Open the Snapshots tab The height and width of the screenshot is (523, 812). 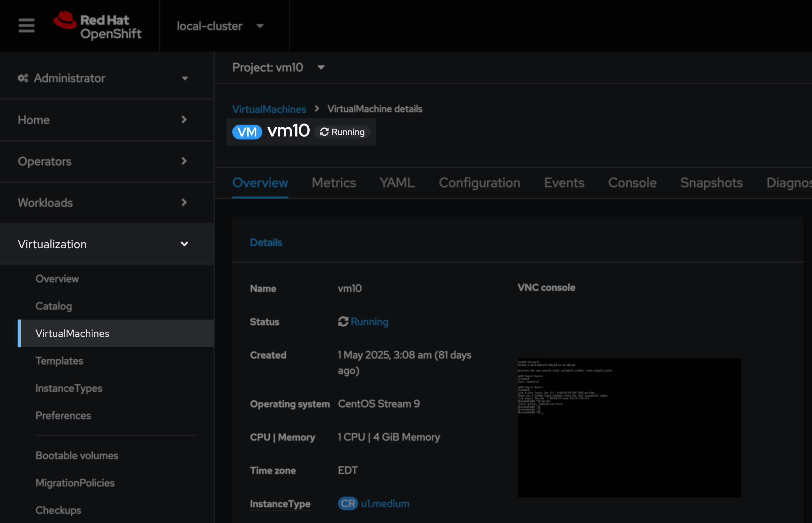tap(711, 182)
